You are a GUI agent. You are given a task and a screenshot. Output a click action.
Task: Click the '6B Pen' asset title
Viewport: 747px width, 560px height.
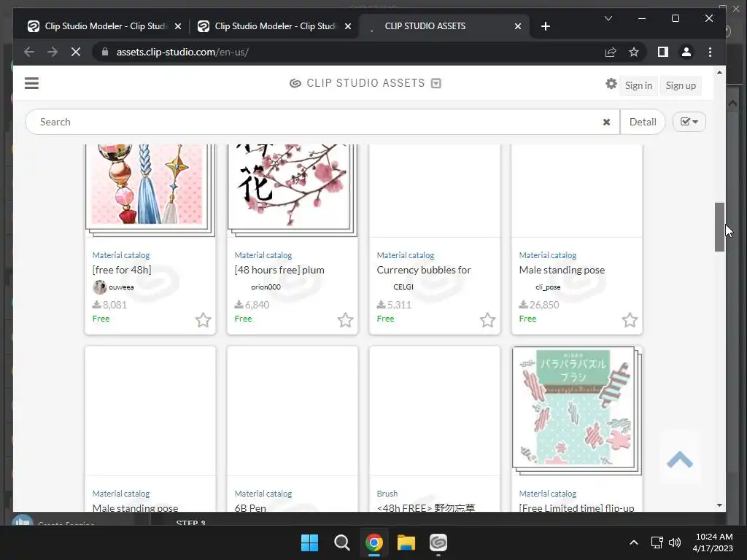(x=250, y=507)
